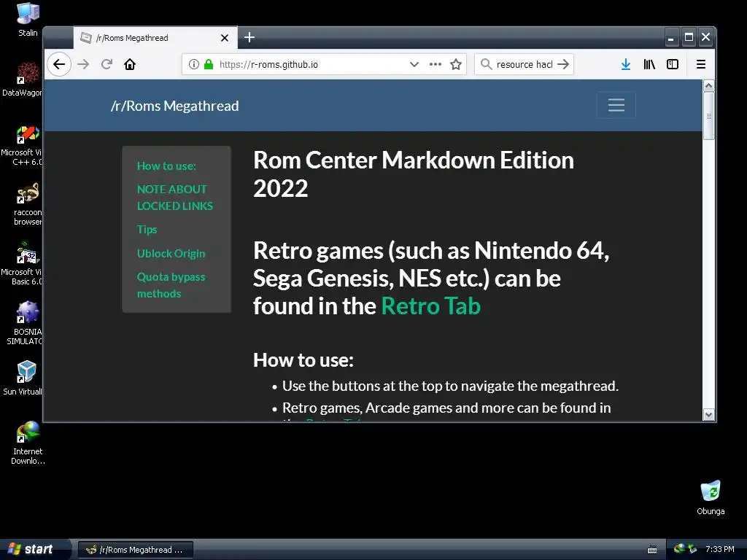This screenshot has width=747, height=560.
Task: Click the page scrollbar down arrow
Action: coord(708,415)
